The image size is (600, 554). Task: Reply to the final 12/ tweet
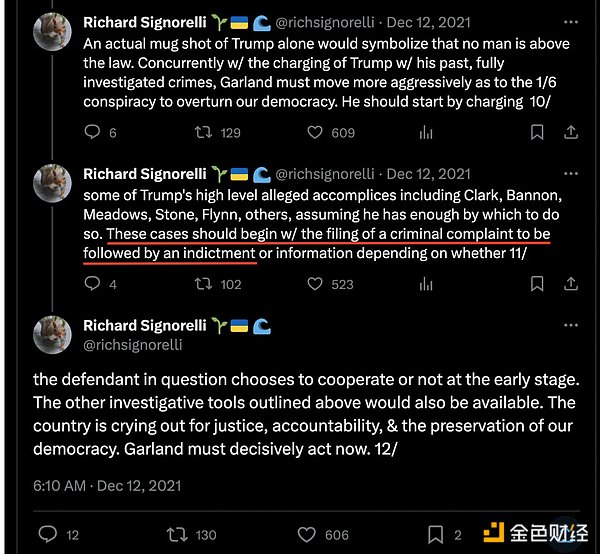[x=44, y=534]
